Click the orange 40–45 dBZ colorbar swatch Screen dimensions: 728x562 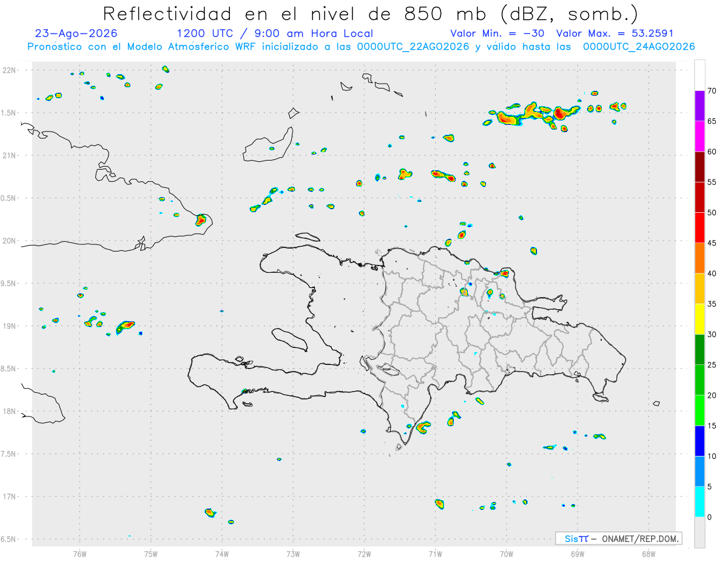tap(699, 258)
